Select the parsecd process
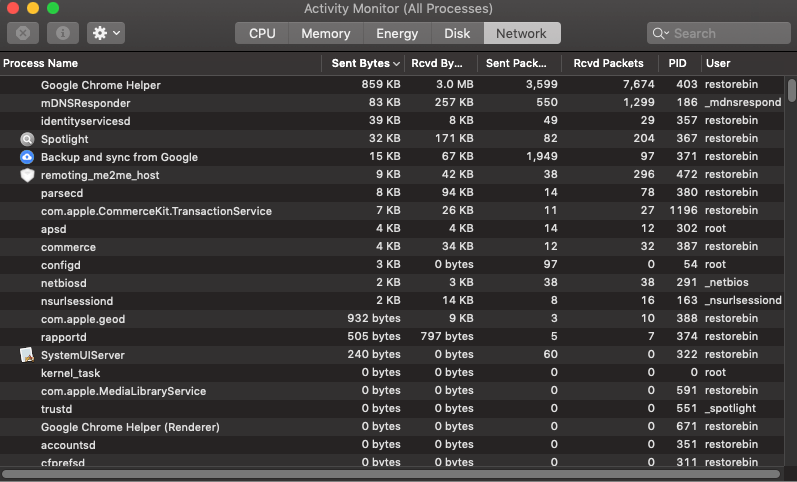Viewport: 797px width, 482px height. tap(62, 193)
